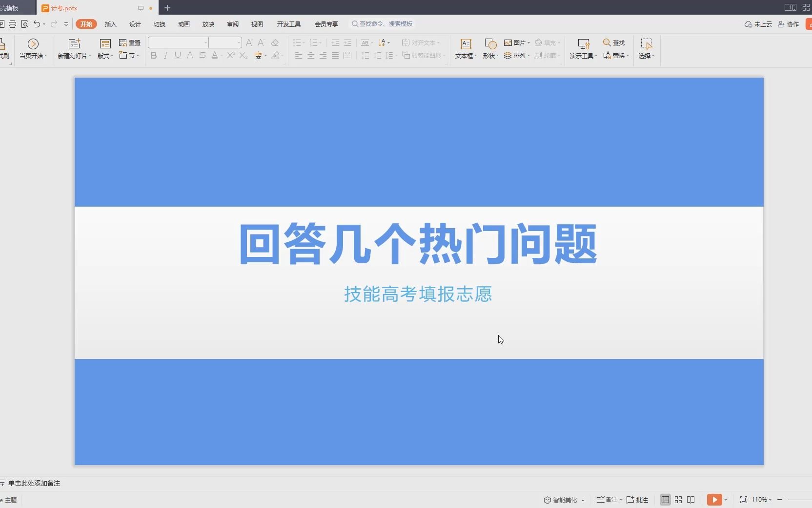
Task: Click the Arrange (排列) layers icon
Action: pos(508,56)
